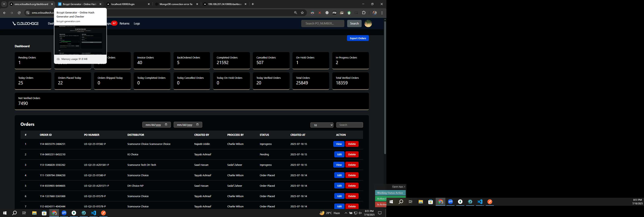Click the Cancelled Orders 507 card
The height and width of the screenshot is (217, 644).
point(271,60)
